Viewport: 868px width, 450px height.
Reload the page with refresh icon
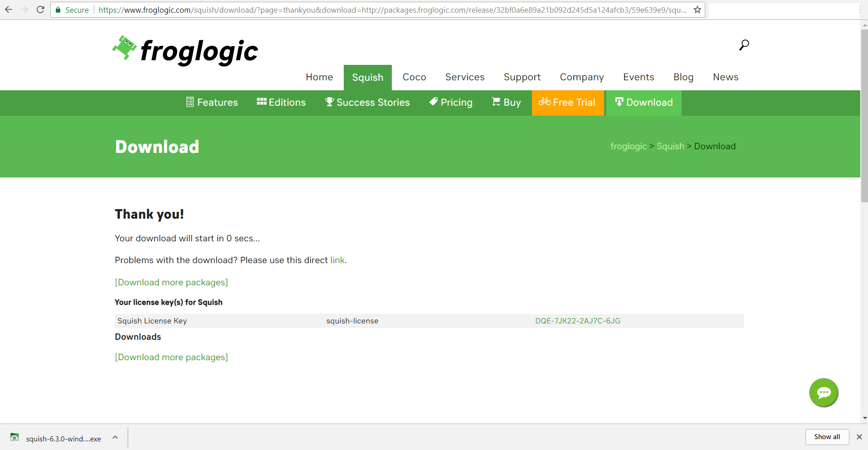point(40,10)
